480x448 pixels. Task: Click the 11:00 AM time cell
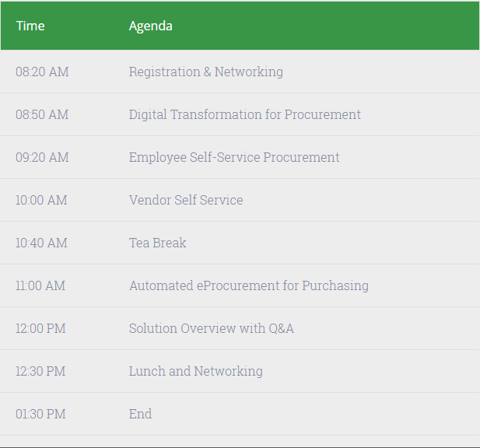coord(40,286)
